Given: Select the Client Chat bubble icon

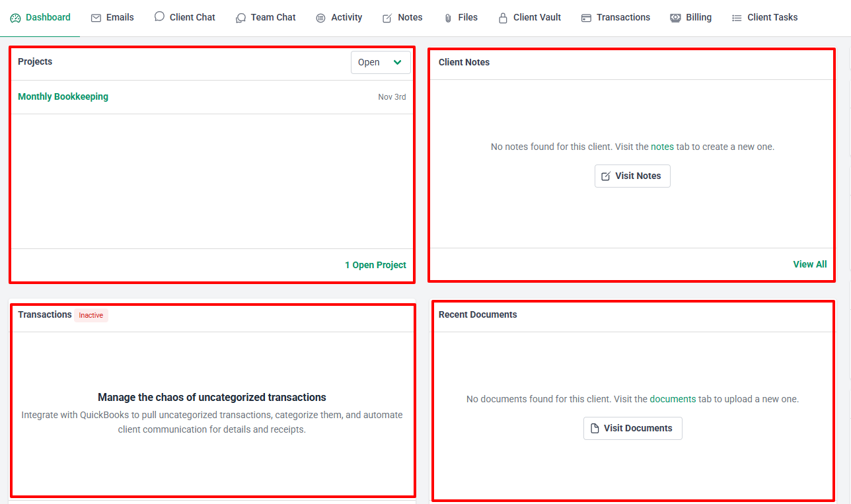Looking at the screenshot, I should coord(159,16).
